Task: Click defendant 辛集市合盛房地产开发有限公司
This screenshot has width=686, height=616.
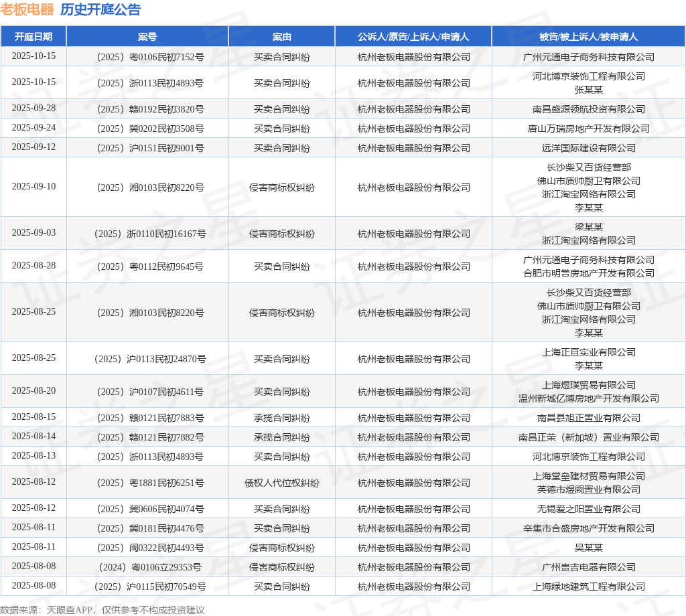Action: 589,528
